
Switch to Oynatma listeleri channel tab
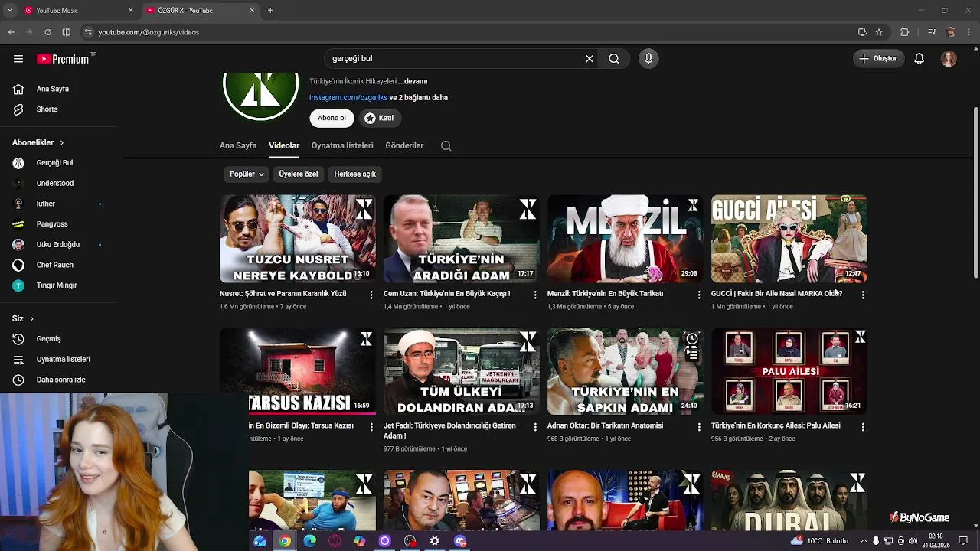coord(342,145)
